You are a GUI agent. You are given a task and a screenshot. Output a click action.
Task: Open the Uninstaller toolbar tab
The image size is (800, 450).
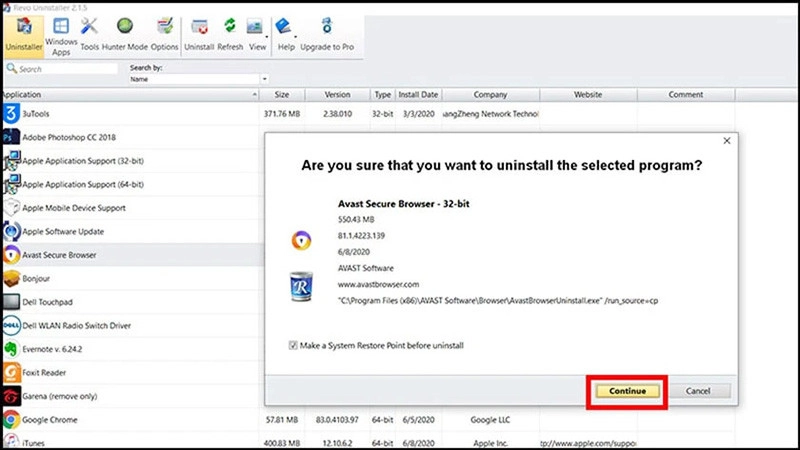click(x=23, y=35)
